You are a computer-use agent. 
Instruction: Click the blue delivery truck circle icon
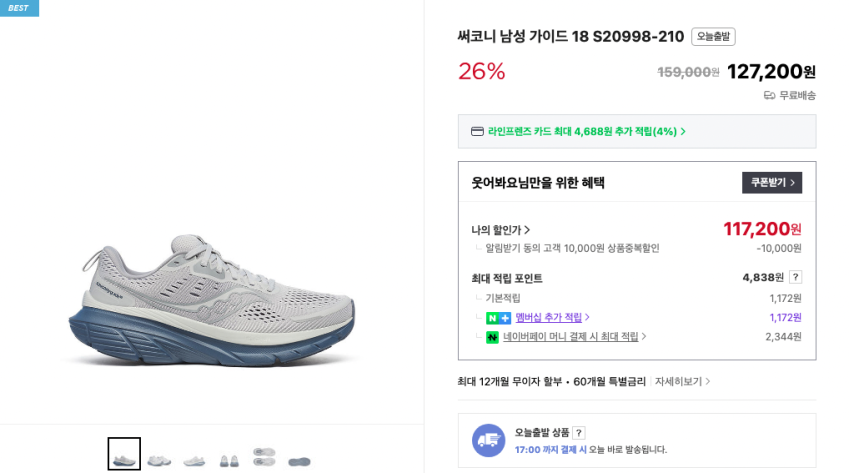point(488,440)
